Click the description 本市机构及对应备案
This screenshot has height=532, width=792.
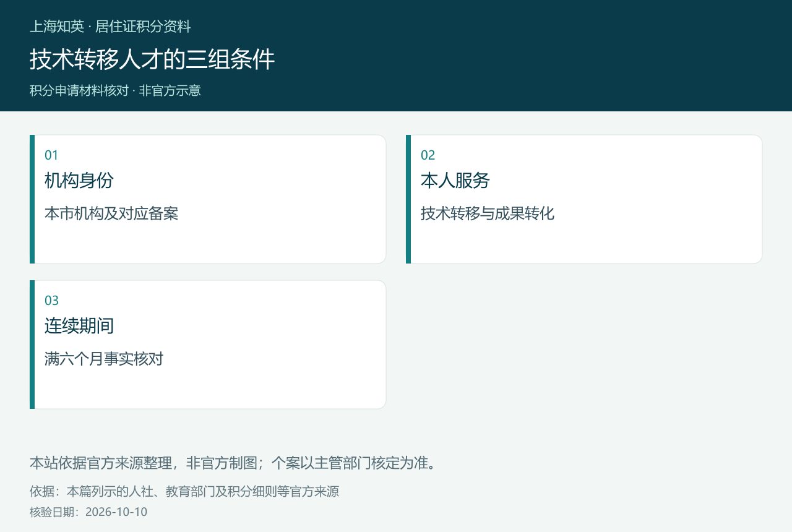pos(111,213)
